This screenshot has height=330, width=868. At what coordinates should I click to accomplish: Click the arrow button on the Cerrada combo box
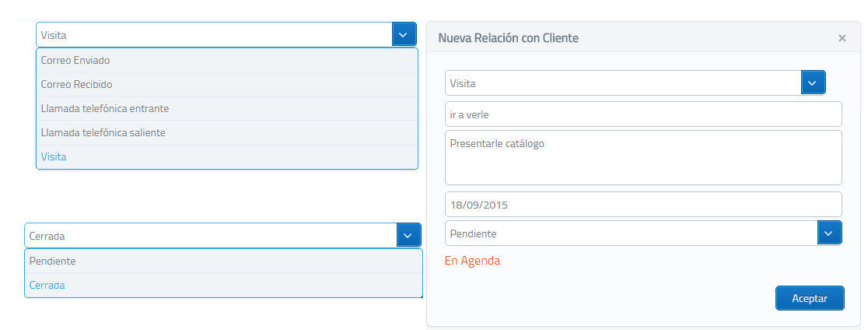tap(408, 235)
